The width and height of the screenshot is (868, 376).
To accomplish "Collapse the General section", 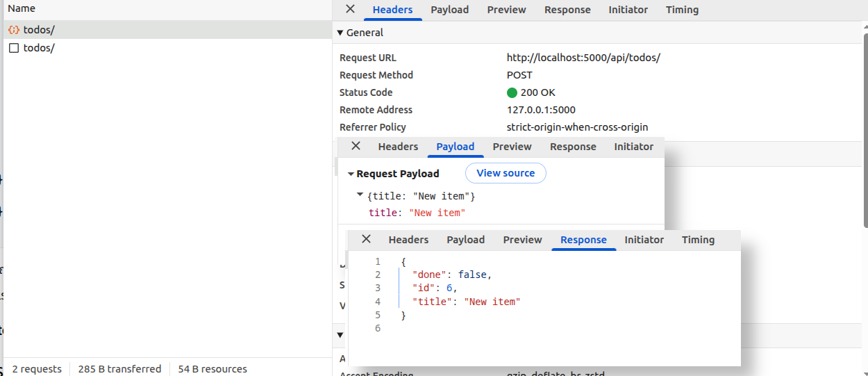I will pyautogui.click(x=340, y=33).
